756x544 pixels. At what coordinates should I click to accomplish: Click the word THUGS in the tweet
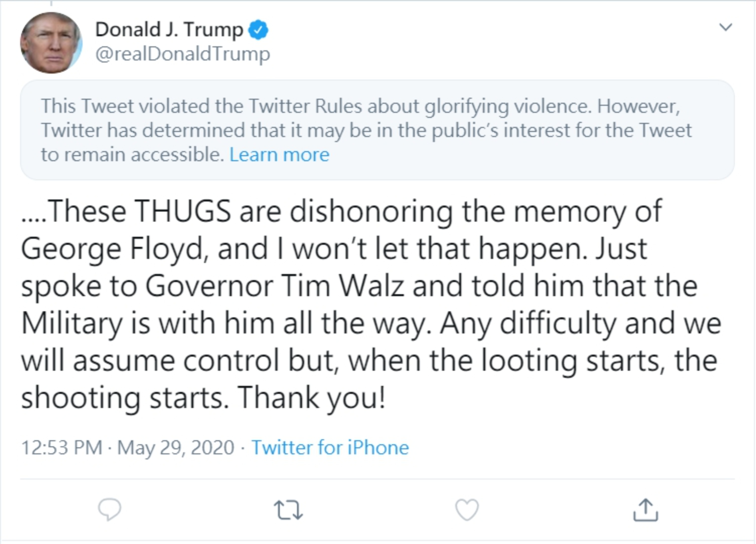point(183,211)
